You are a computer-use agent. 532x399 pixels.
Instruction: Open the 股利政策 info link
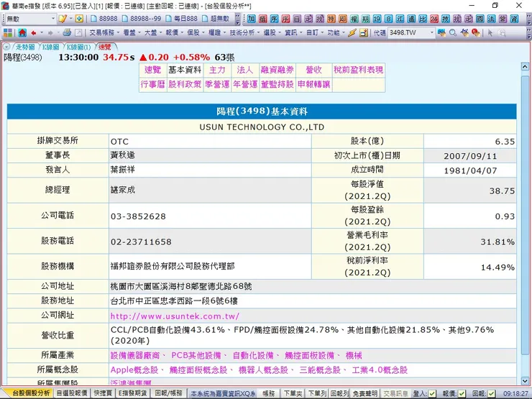pyautogui.click(x=185, y=84)
